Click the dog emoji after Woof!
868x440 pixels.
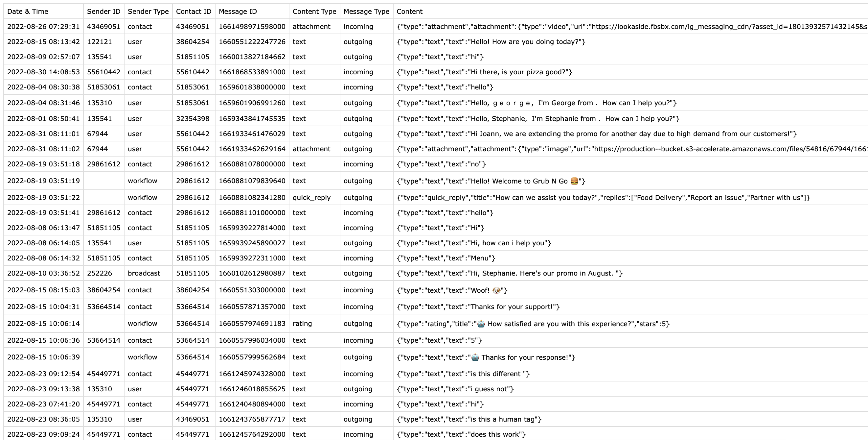click(496, 290)
